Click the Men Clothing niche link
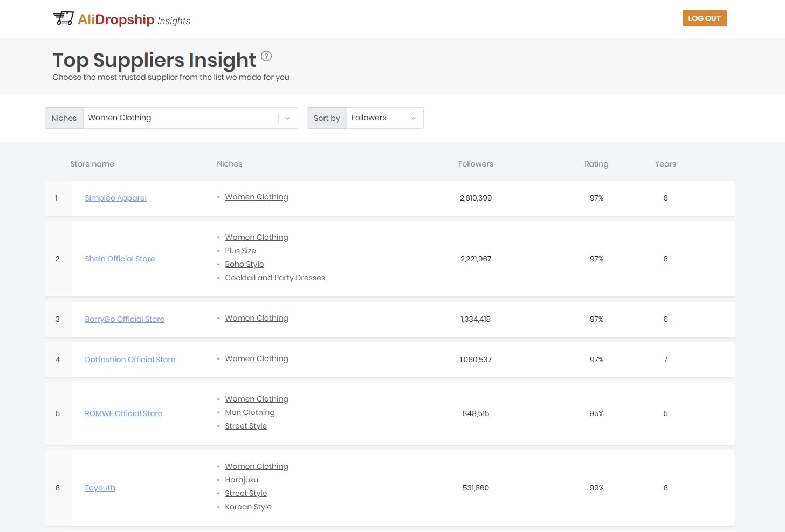 coord(250,412)
